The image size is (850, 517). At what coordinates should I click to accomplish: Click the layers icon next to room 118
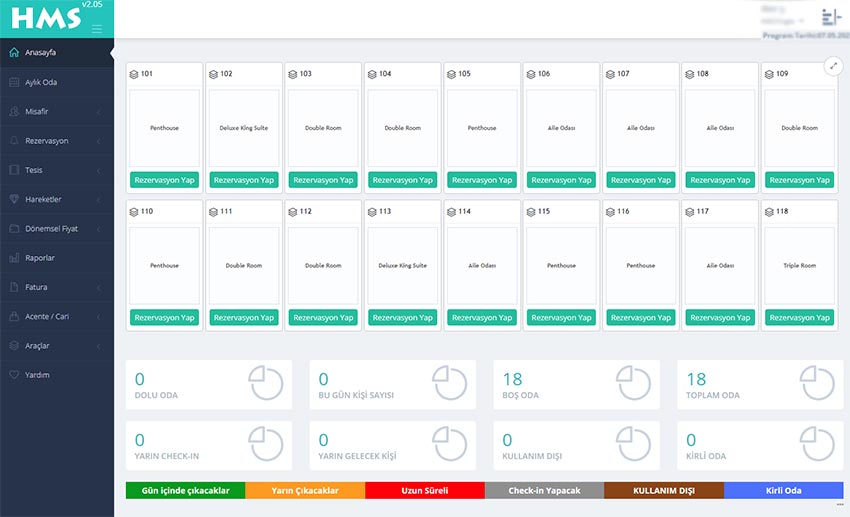[x=769, y=212]
